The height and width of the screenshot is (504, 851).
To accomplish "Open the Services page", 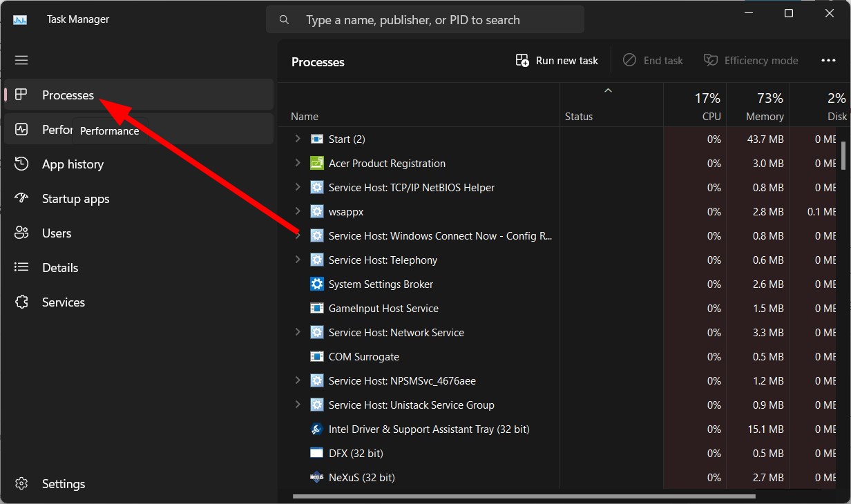I will click(x=64, y=302).
